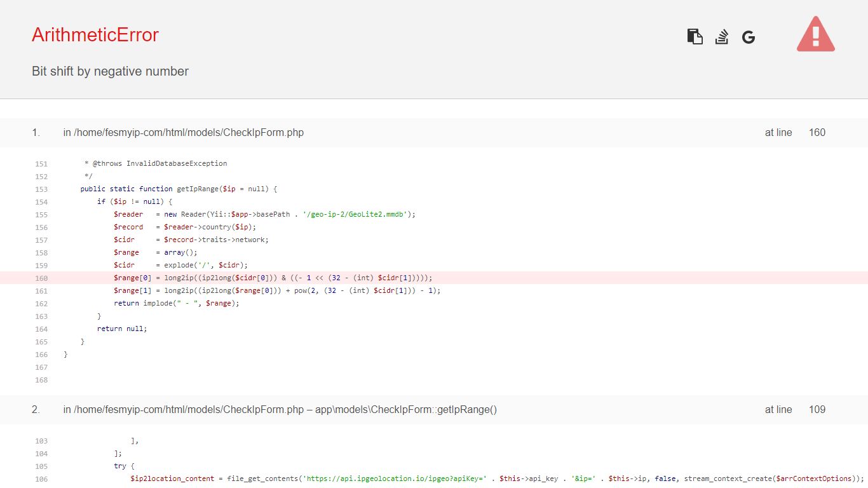Screen dimensions: 868x488
Task: Click line number 153 in the gutter
Action: coord(41,189)
